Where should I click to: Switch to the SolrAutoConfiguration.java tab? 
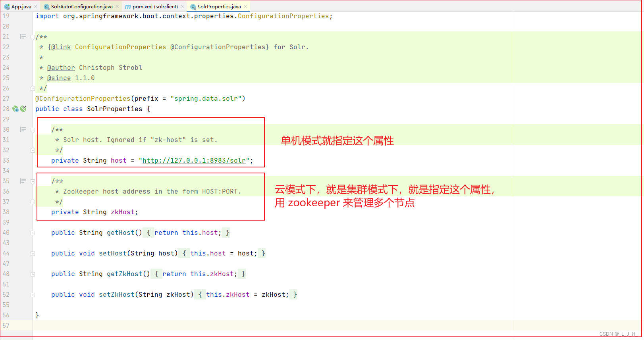click(81, 6)
